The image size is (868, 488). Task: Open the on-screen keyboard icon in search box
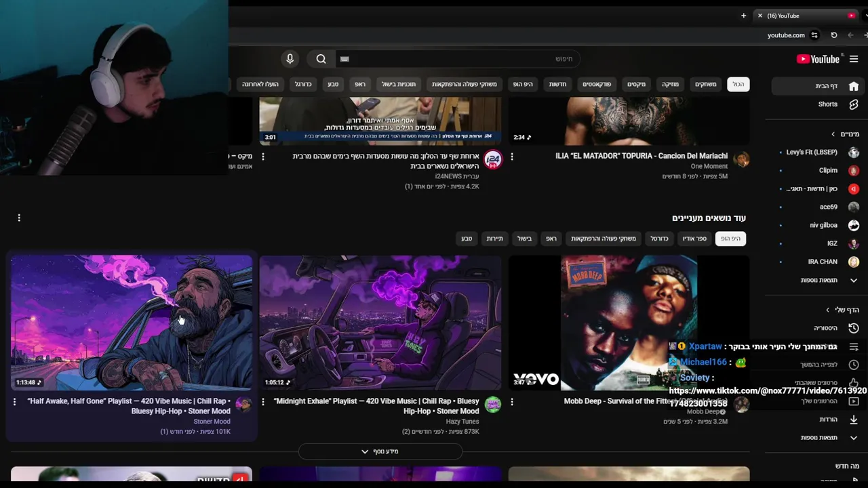344,59
